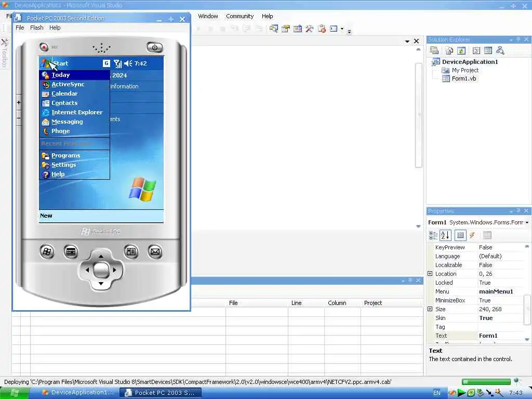Open Phone from Start menu

pyautogui.click(x=75, y=131)
